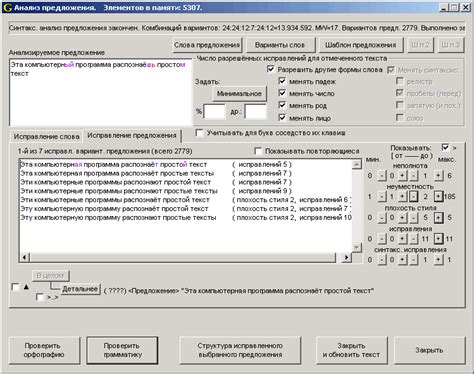Decrease the maximum исправления value
The height and width of the screenshot is (374, 474).
coord(413,239)
